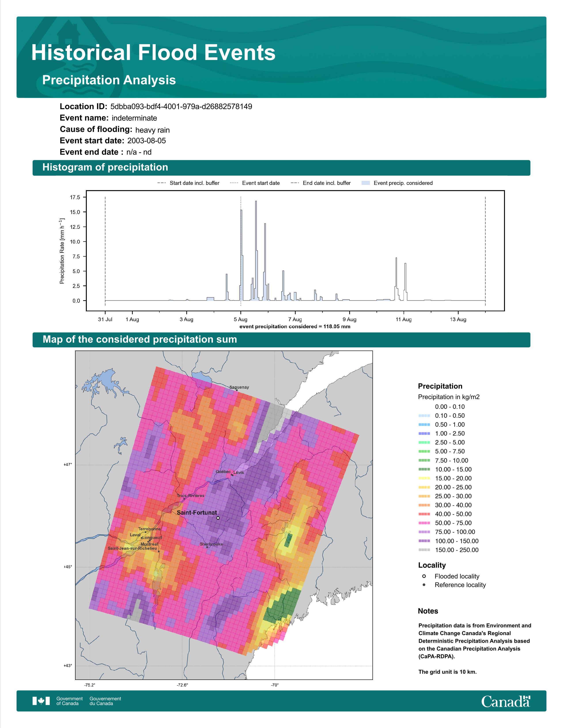Click the 100.00 - 150.00 legend swatch
The width and height of the screenshot is (563, 728).
[x=424, y=541]
